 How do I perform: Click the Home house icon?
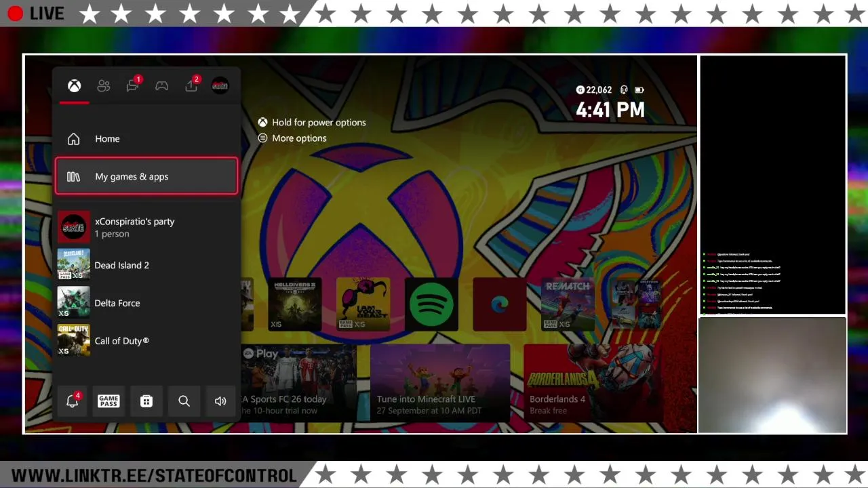click(x=73, y=139)
